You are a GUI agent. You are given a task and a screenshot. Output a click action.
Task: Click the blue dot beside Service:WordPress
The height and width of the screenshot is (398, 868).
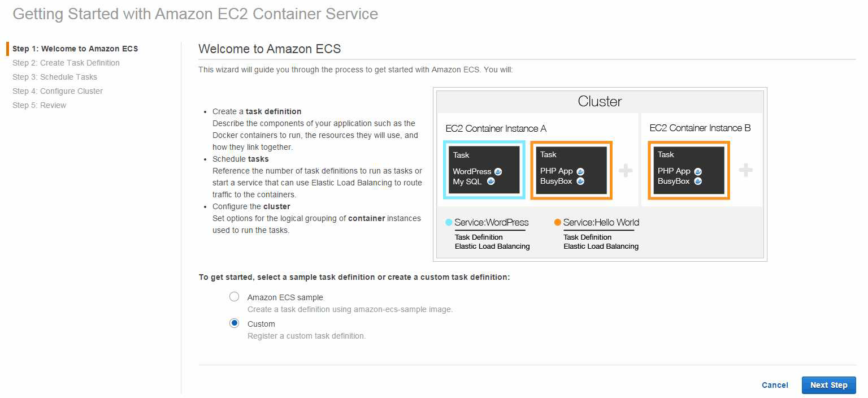tap(449, 222)
